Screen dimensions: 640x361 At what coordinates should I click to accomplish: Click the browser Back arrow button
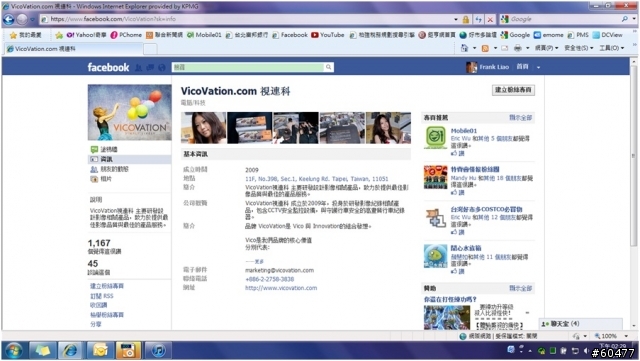coord(9,19)
